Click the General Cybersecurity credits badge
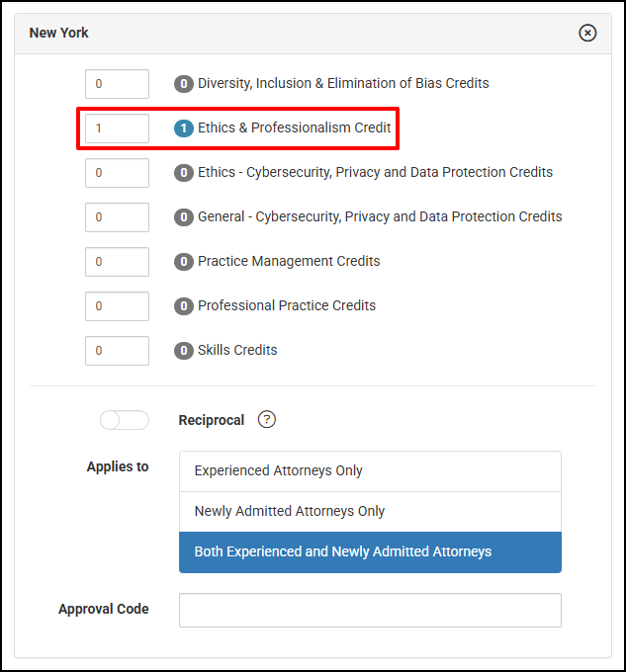 (x=184, y=216)
